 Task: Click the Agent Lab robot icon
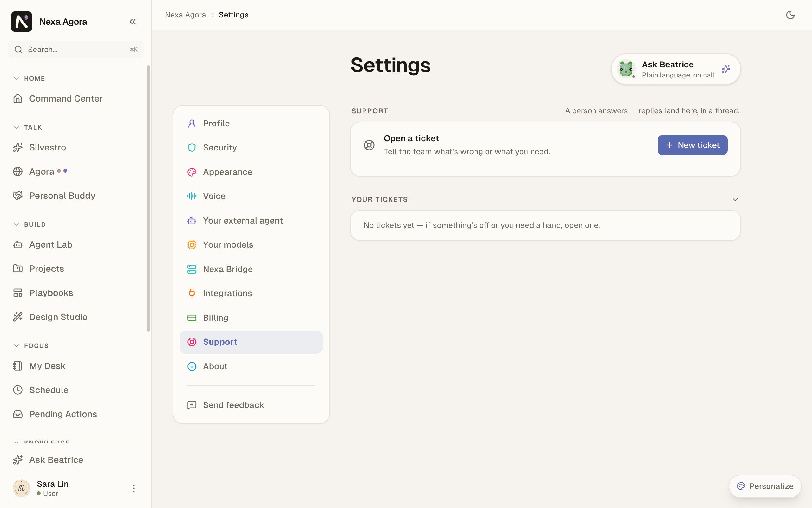(x=18, y=244)
